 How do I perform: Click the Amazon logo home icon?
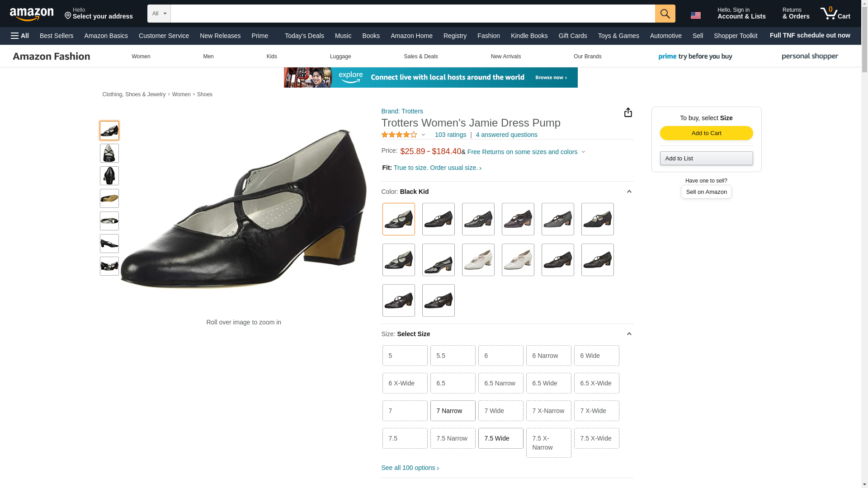(32, 14)
